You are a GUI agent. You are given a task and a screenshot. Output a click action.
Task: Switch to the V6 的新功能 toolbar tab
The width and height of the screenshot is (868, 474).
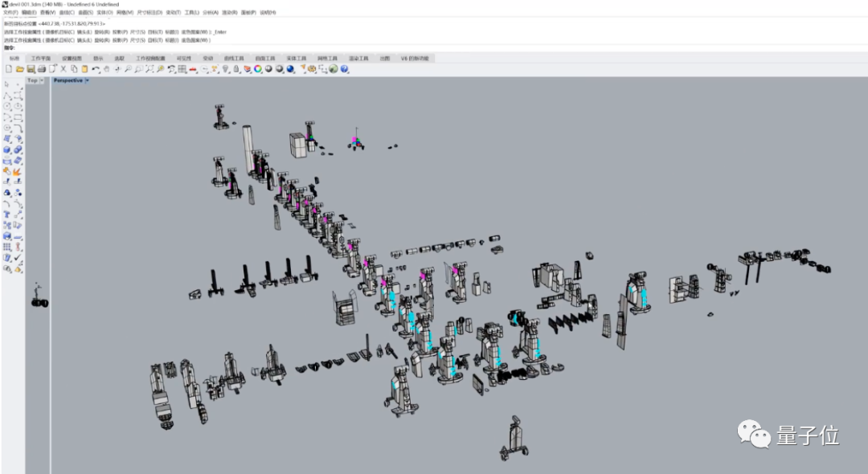416,58
